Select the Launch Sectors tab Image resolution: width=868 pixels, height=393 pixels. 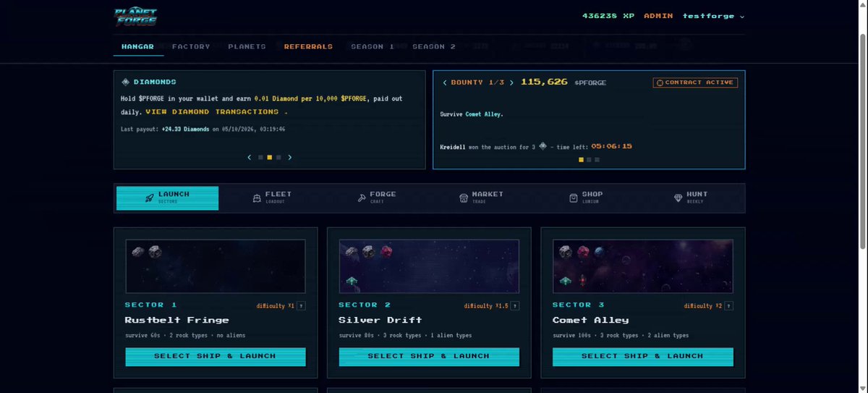pos(167,198)
